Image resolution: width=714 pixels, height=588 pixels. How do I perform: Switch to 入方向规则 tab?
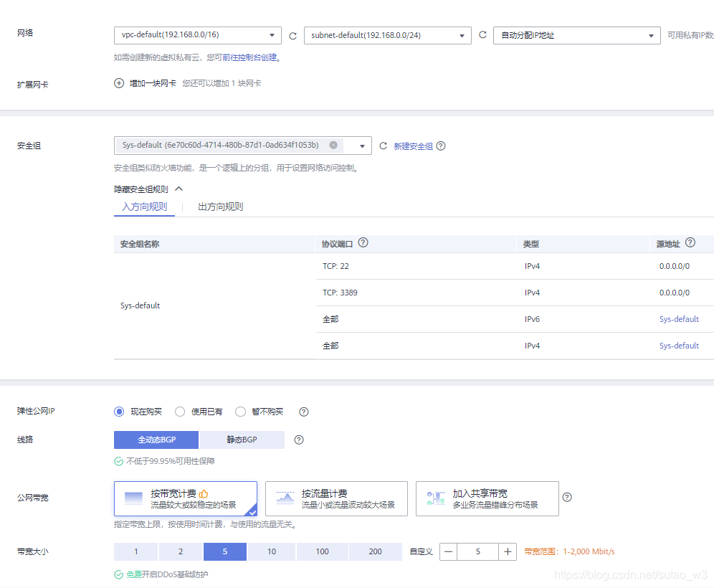tap(144, 207)
